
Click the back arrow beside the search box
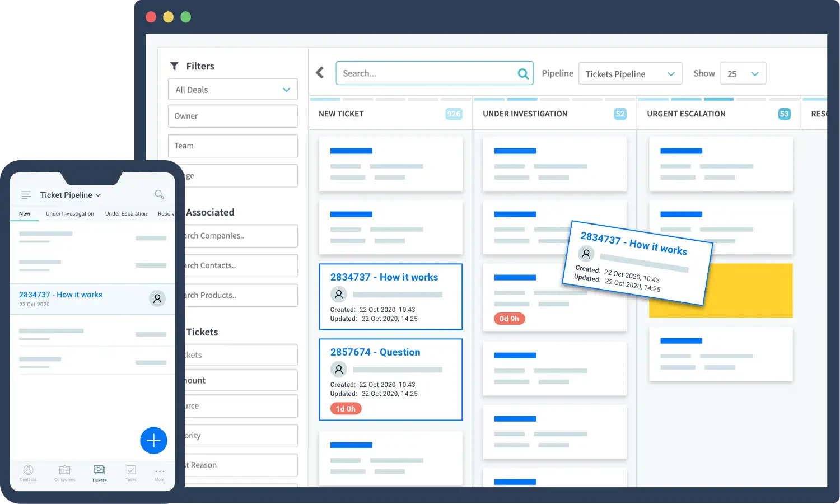click(x=320, y=73)
